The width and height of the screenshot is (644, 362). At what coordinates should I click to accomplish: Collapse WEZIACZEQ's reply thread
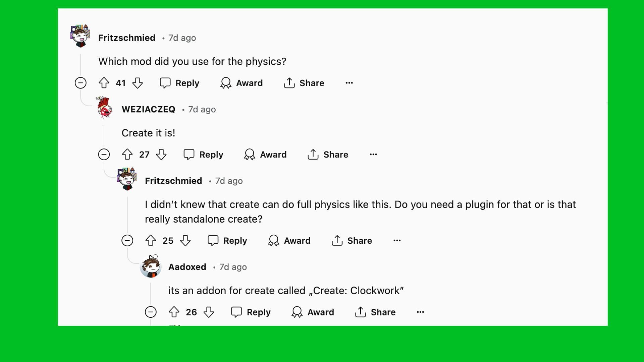click(x=104, y=154)
